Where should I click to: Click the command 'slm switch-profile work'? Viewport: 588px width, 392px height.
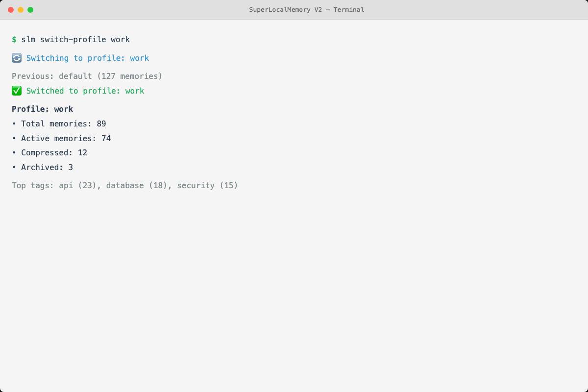click(75, 40)
